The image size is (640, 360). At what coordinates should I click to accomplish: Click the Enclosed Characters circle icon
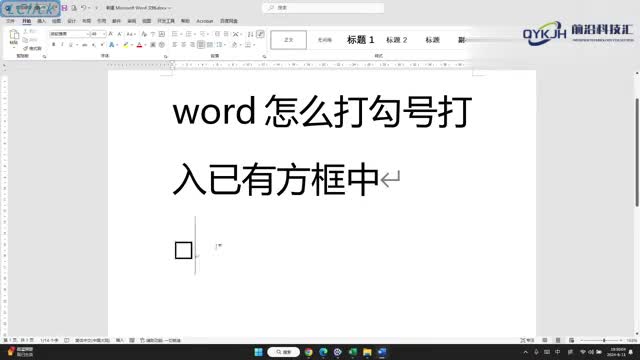[162, 44]
